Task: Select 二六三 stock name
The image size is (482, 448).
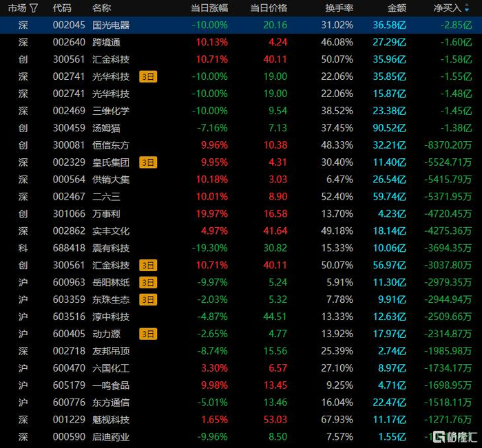Action: tap(106, 197)
